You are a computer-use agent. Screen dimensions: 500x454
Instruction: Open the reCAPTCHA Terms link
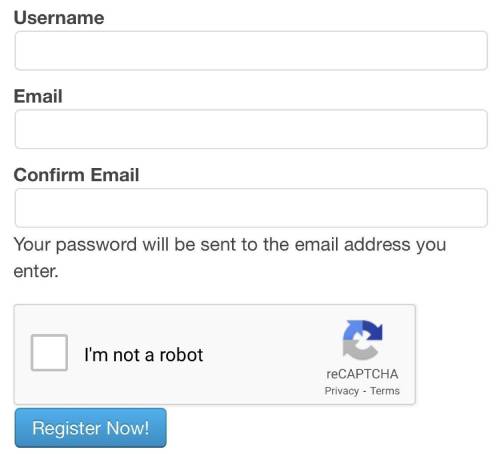coord(385,390)
